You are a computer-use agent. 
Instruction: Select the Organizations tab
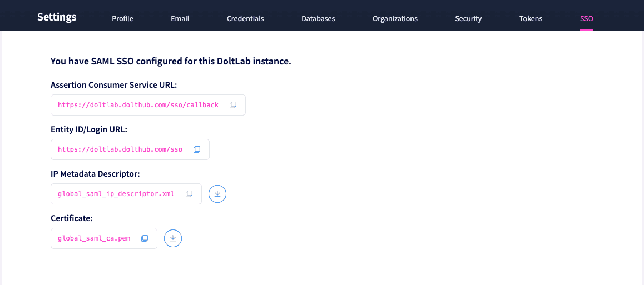(395, 18)
